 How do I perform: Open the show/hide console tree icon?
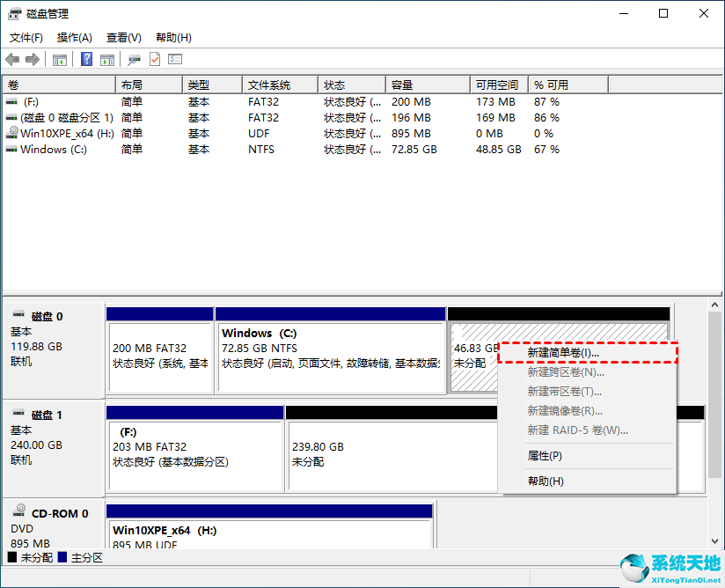(x=59, y=59)
